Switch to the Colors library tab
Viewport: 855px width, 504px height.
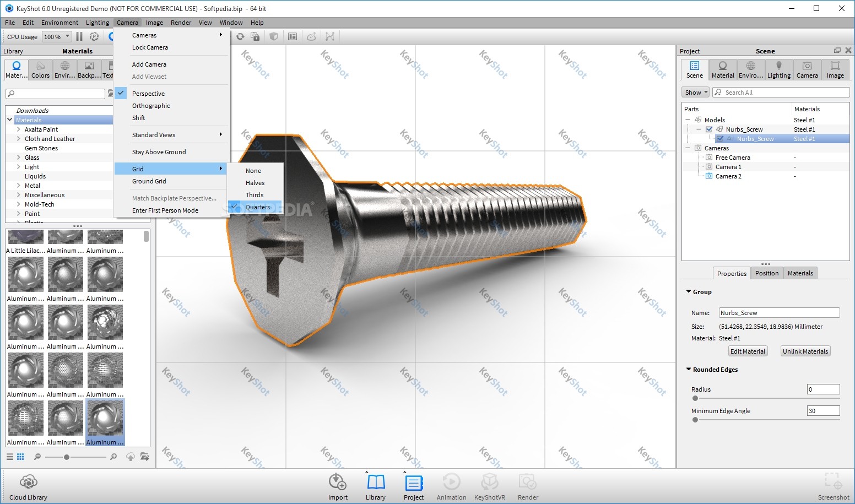pyautogui.click(x=40, y=70)
